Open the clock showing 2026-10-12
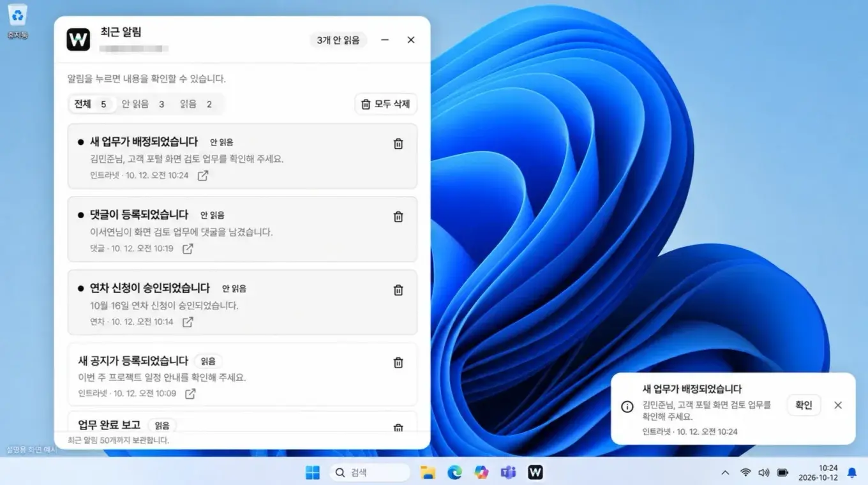This screenshot has width=868, height=485. (x=819, y=473)
